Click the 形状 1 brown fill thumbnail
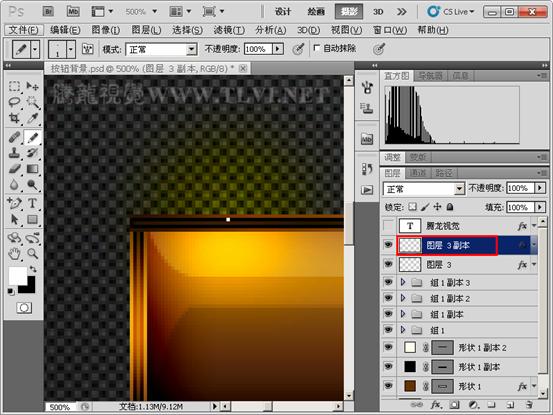Screen dimensions: 553x415 pos(410,386)
